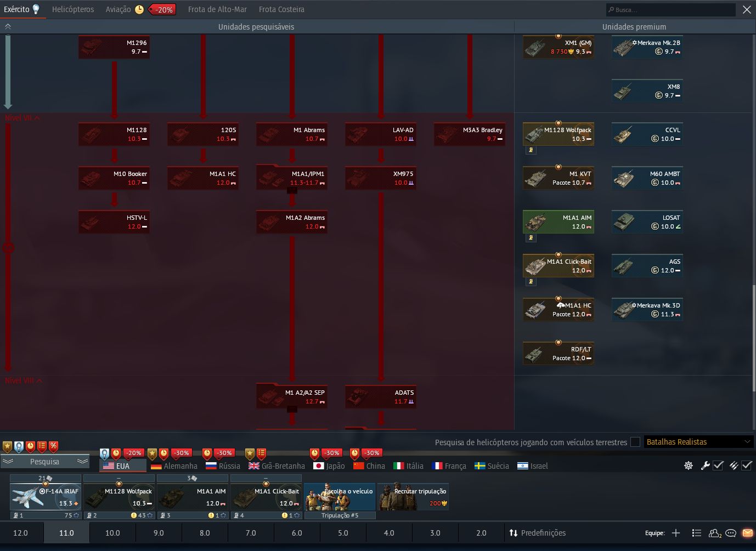Click the clock icon beside Aviação
Screen dimensions: 756x551
[139, 9]
